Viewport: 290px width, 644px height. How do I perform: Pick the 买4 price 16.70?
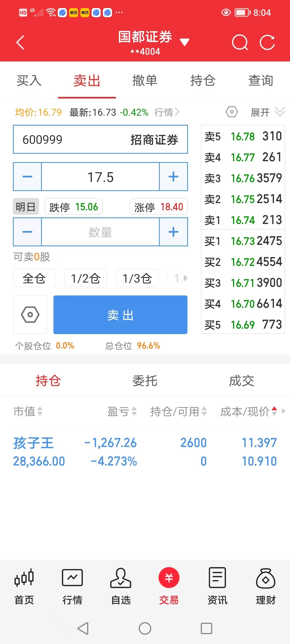[243, 304]
